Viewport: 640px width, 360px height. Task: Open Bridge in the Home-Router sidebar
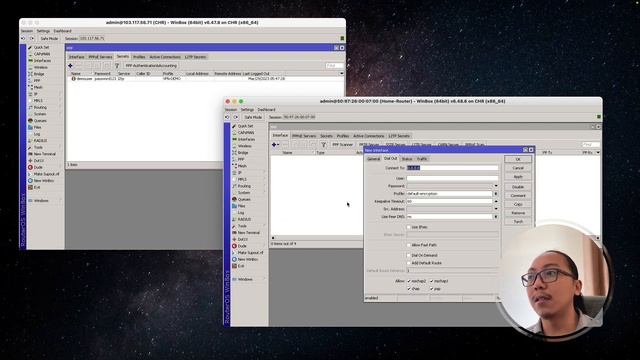click(x=243, y=153)
